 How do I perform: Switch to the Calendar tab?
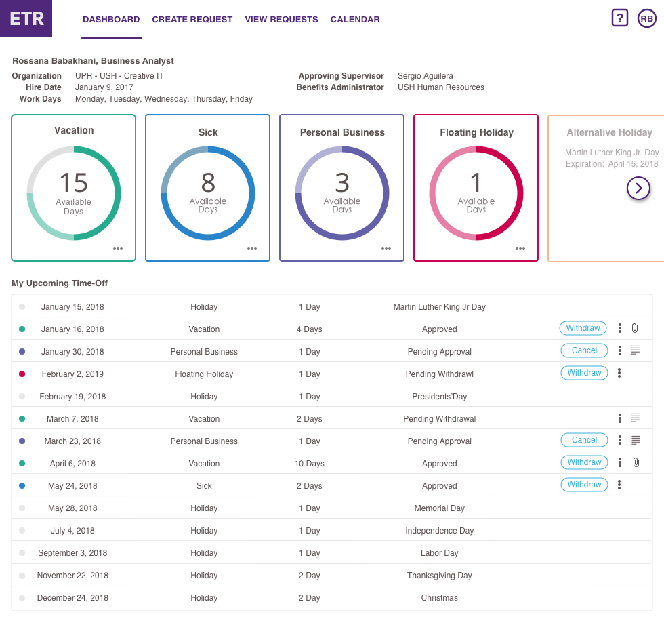(x=355, y=20)
